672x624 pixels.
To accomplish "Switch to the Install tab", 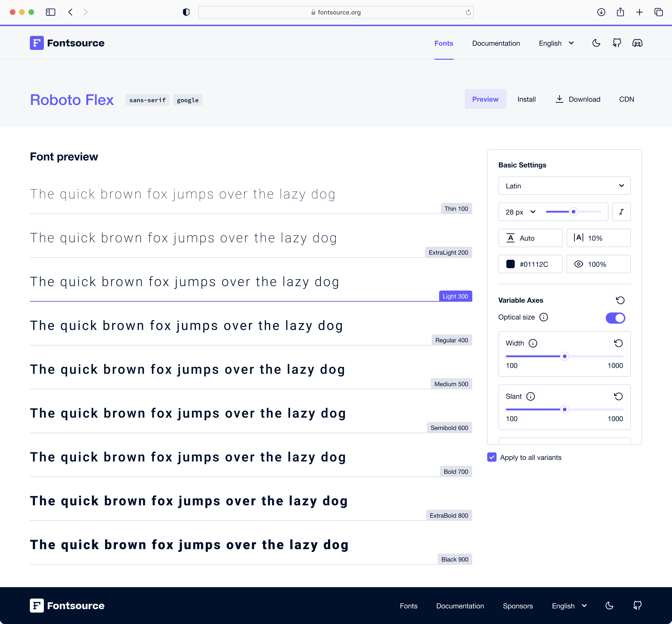I will pyautogui.click(x=526, y=99).
